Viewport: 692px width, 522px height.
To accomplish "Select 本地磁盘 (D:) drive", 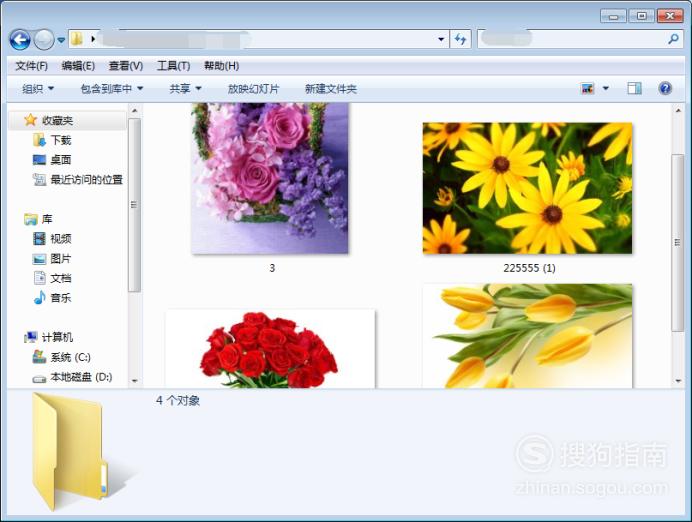I will 81,377.
